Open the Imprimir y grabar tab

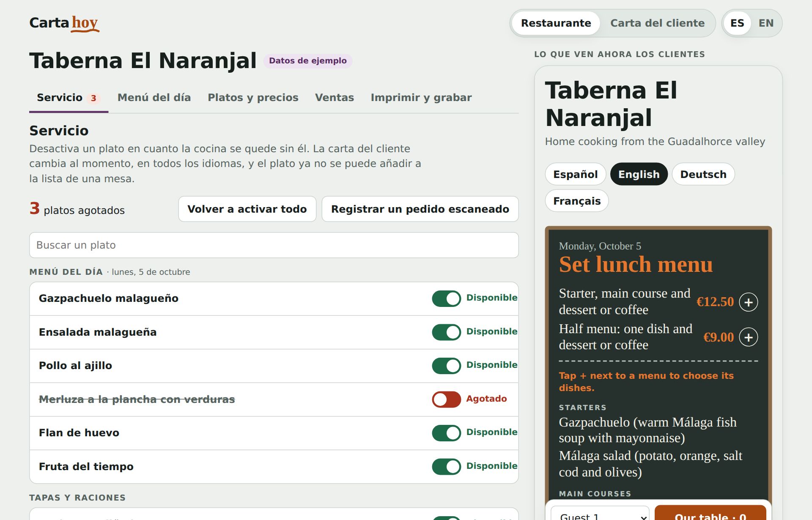pyautogui.click(x=421, y=98)
